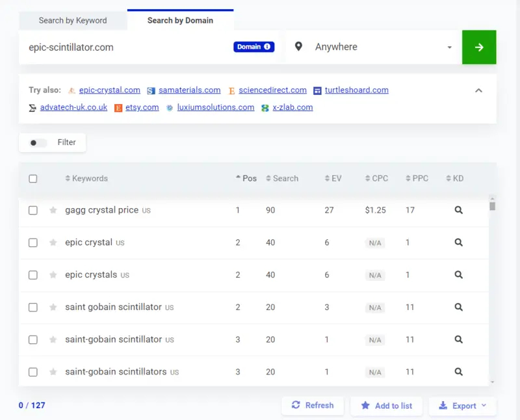Tick checkbox for 'gagg crystal price'
Viewport: 520px width, 420px height.
(33, 211)
